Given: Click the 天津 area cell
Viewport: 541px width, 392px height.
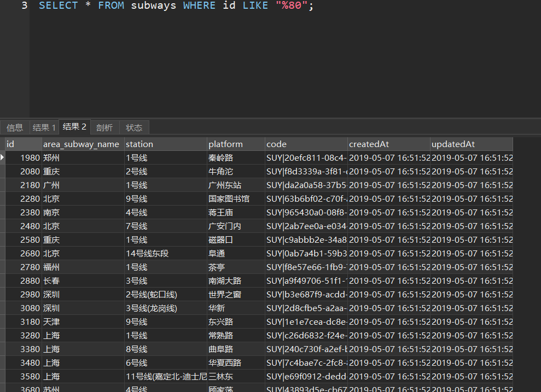Looking at the screenshot, I should click(83, 322).
